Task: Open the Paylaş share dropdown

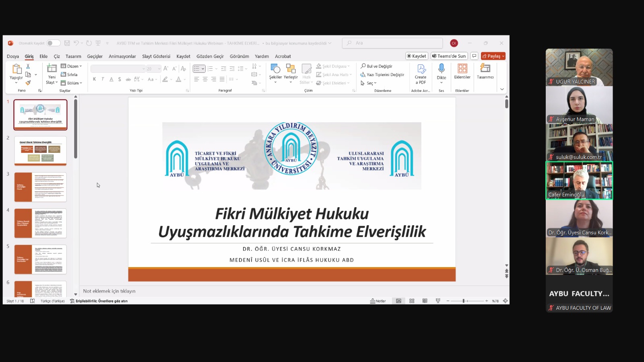Action: (493, 56)
